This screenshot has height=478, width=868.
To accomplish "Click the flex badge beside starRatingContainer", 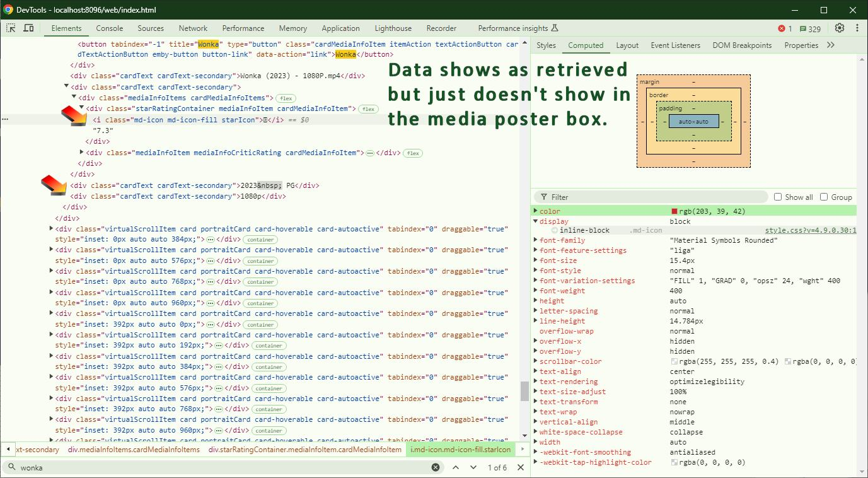I will pos(368,109).
